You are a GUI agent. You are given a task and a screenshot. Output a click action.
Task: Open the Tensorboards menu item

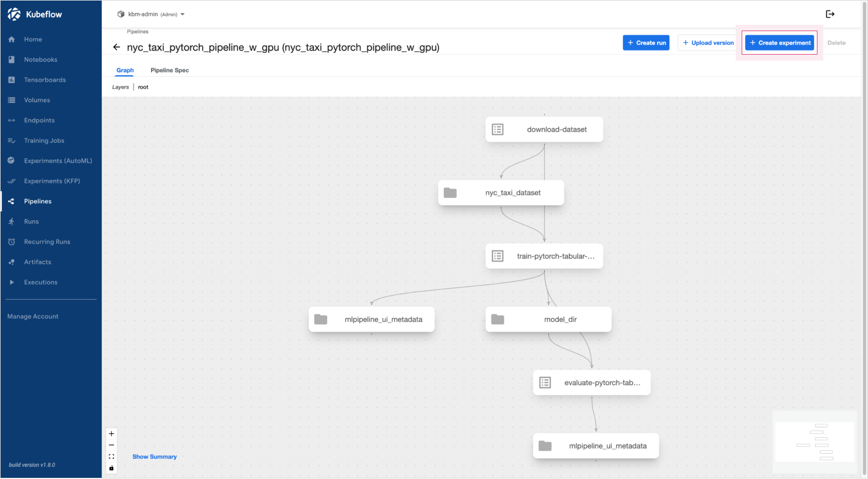click(x=51, y=80)
